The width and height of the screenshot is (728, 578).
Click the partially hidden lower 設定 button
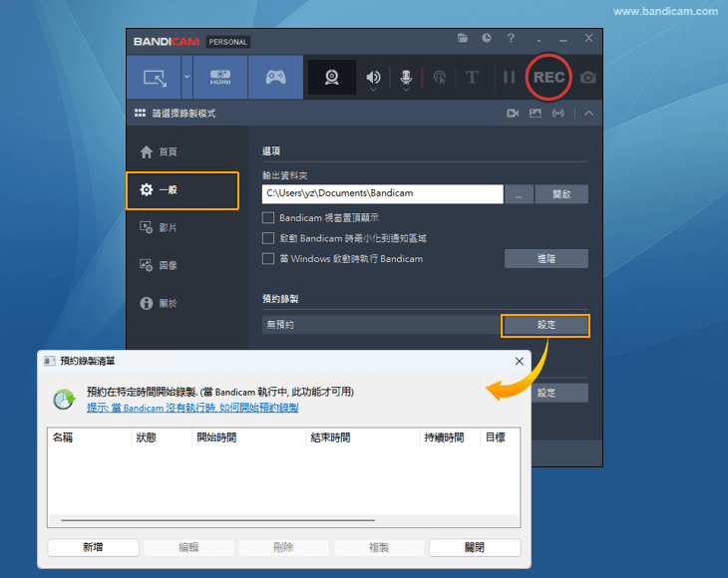click(559, 393)
